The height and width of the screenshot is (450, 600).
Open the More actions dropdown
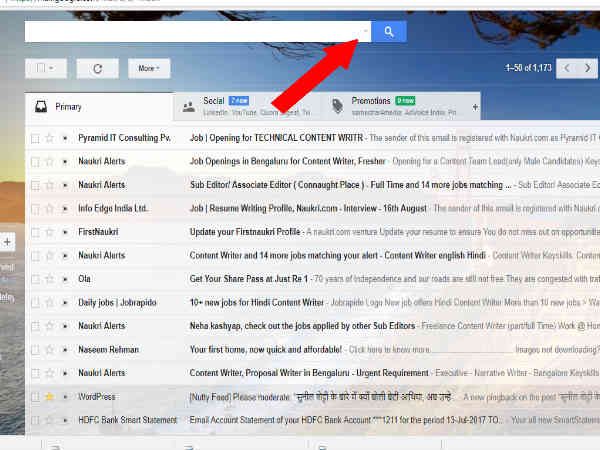click(149, 68)
